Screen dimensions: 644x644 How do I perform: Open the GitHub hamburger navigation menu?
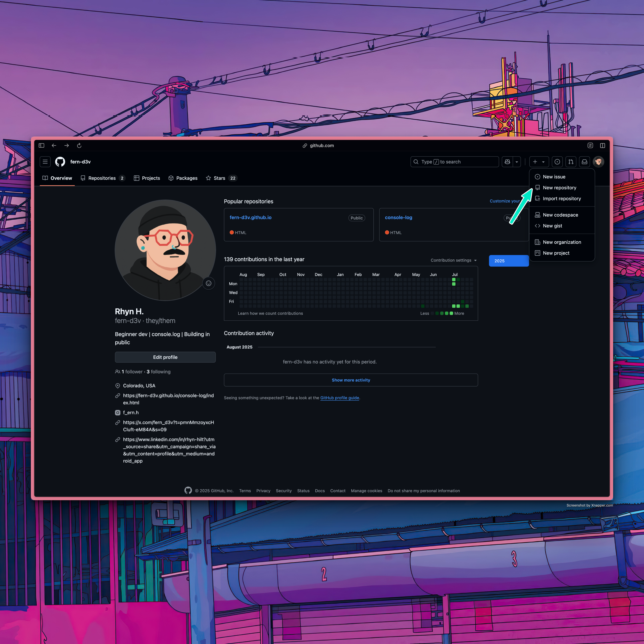[45, 162]
